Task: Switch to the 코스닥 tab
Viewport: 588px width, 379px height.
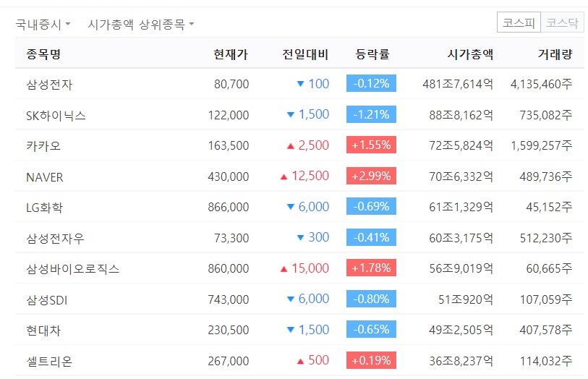Action: [562, 23]
